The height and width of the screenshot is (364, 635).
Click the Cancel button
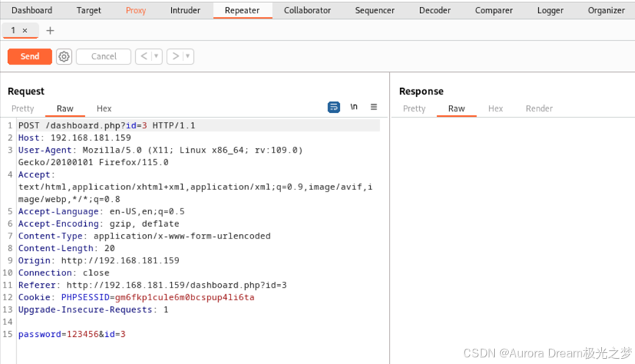(x=104, y=57)
